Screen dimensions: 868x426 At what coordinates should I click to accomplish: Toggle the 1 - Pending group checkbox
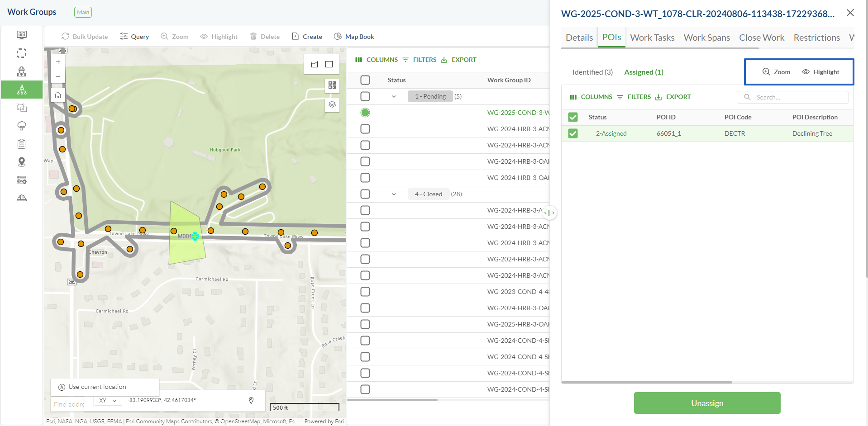click(365, 96)
